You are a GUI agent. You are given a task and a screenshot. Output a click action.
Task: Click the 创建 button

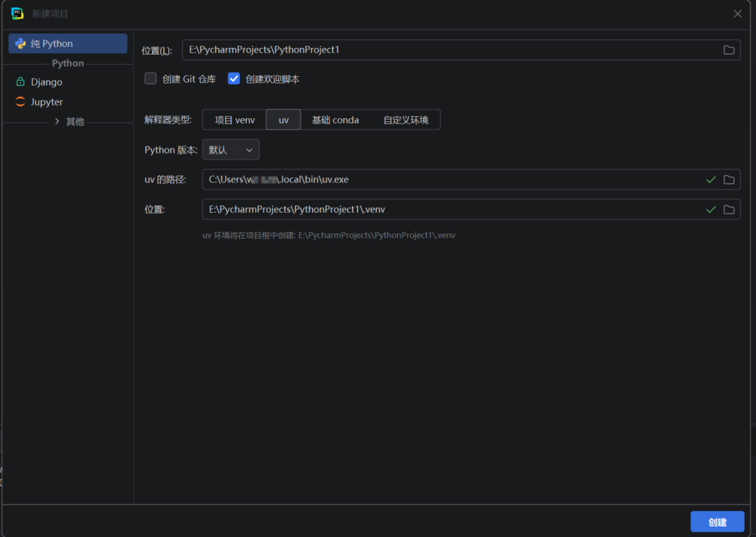[x=717, y=522]
